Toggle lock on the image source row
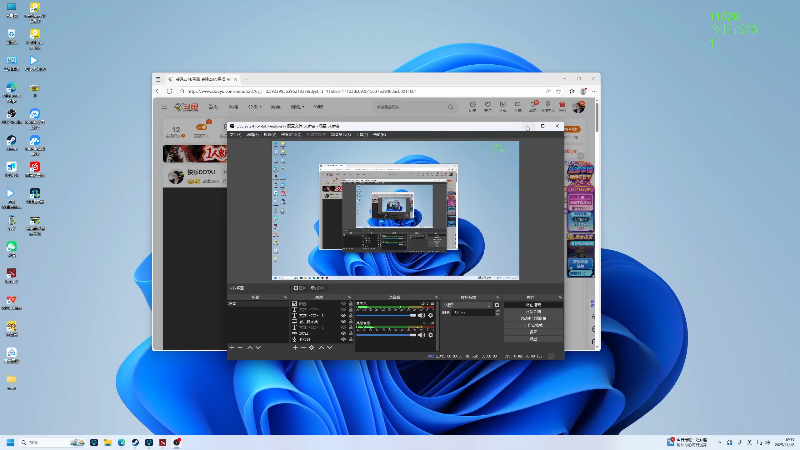800x450 pixels. (351, 304)
